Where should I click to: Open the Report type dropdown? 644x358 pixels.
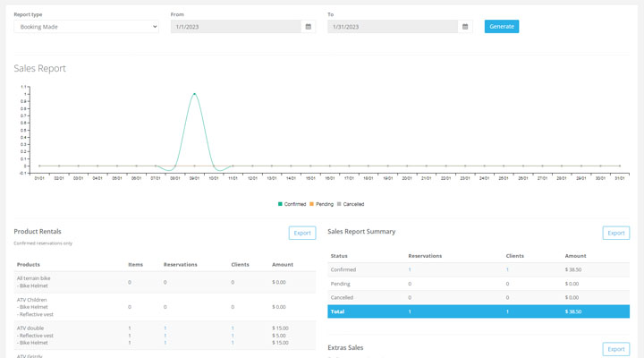pyautogui.click(x=86, y=27)
